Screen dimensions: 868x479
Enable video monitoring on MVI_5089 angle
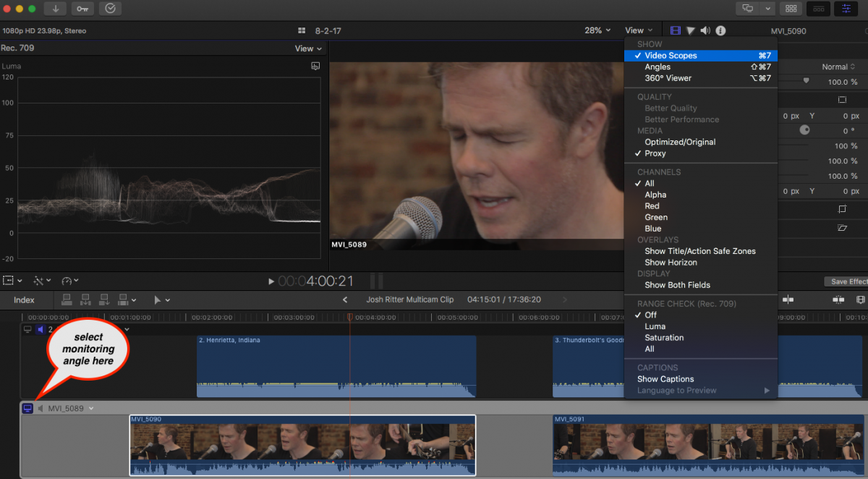[x=27, y=409]
